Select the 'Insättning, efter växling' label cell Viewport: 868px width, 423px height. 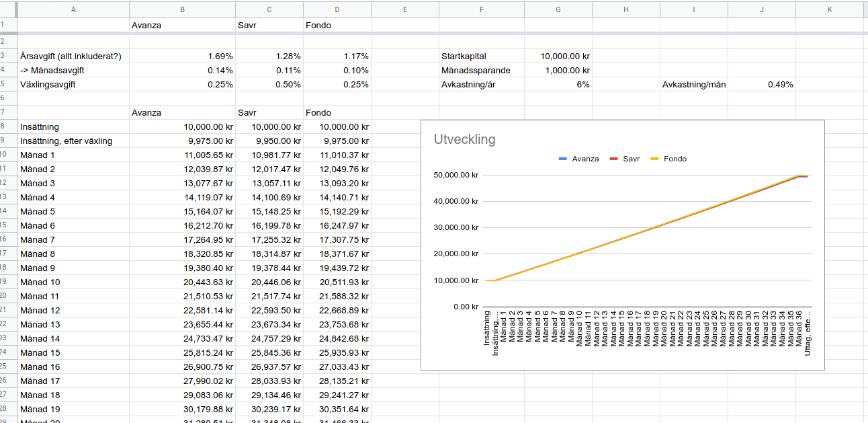[x=73, y=141]
